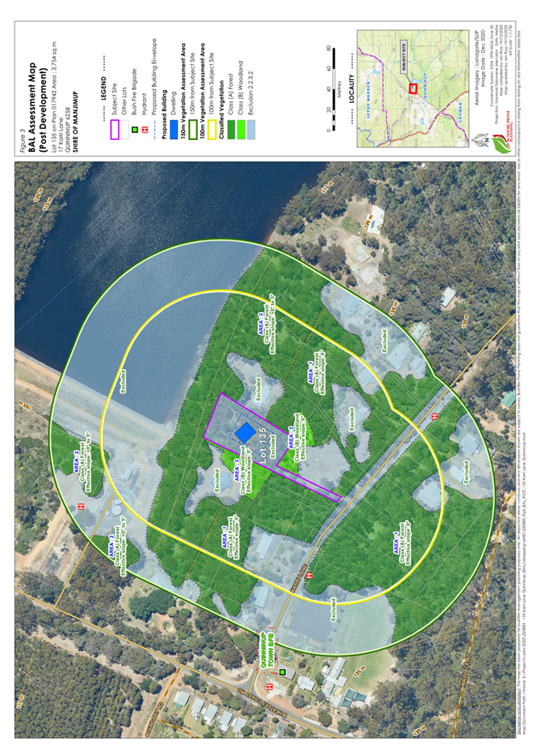The width and height of the screenshot is (535, 756).
Task: Click '100m Vegetation Assessment Area' legend heading
Action: [203, 92]
